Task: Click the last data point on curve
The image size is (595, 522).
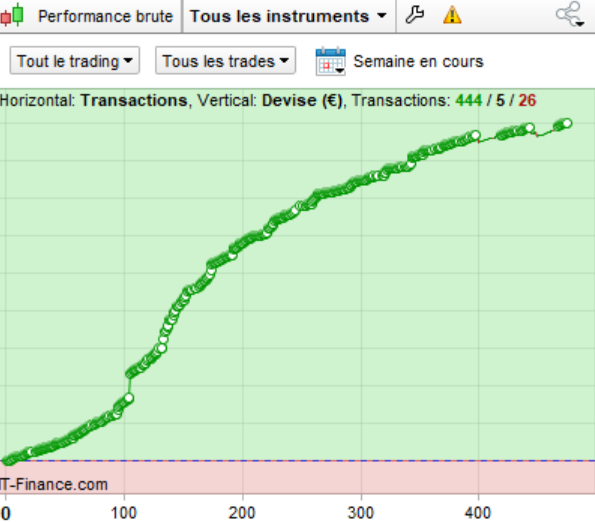Action: [x=567, y=123]
